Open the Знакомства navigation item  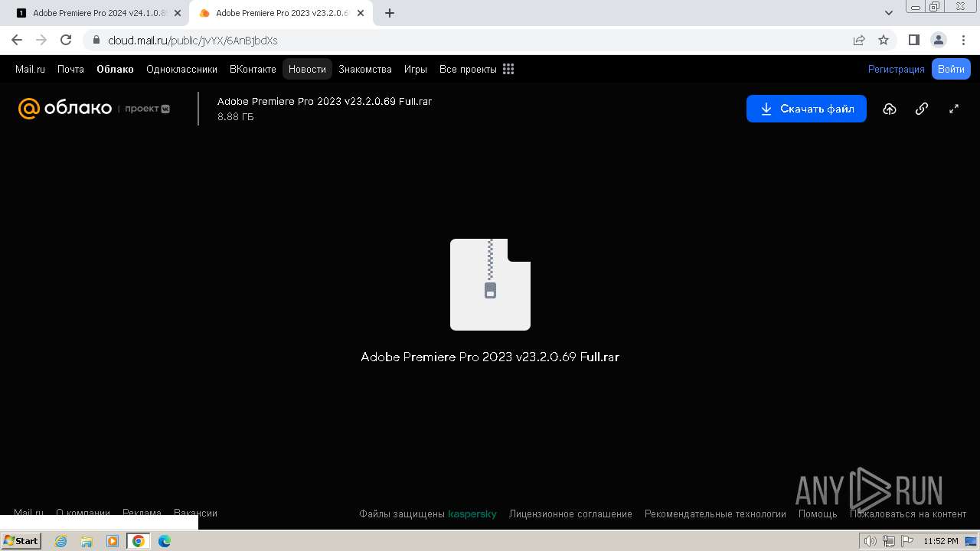coord(365,69)
